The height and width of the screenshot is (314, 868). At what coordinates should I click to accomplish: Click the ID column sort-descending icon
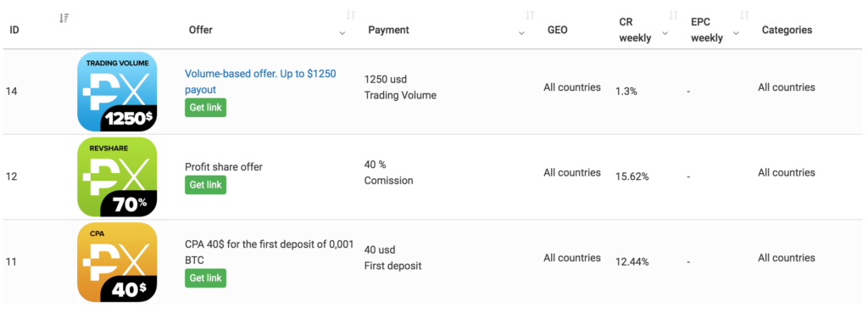tap(64, 19)
